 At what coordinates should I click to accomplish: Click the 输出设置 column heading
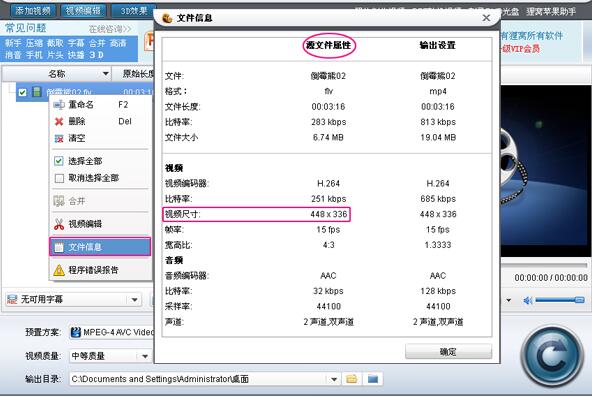438,45
